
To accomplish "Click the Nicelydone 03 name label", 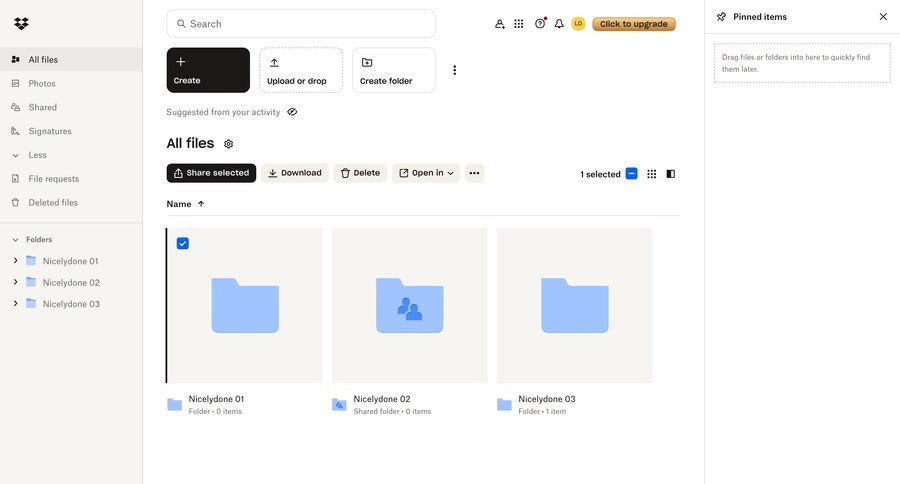I will coord(546,399).
